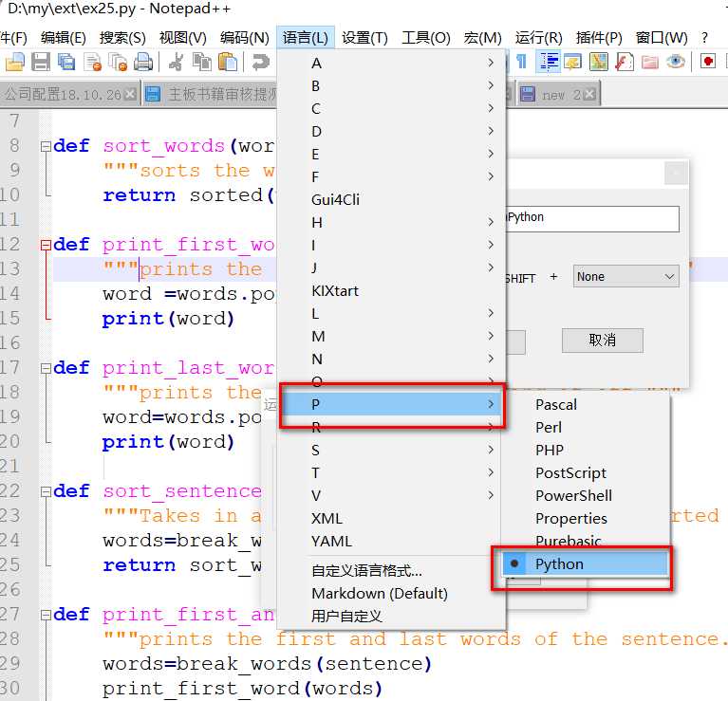Click the Open file toolbar icon
Screen dimensions: 728x701
pyautogui.click(x=15, y=62)
